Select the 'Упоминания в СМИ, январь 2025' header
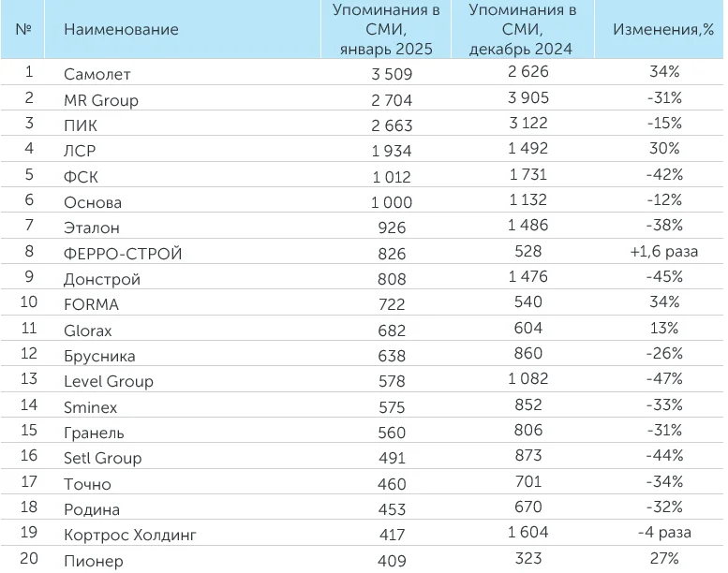This screenshot has width=728, height=573. tap(386, 29)
